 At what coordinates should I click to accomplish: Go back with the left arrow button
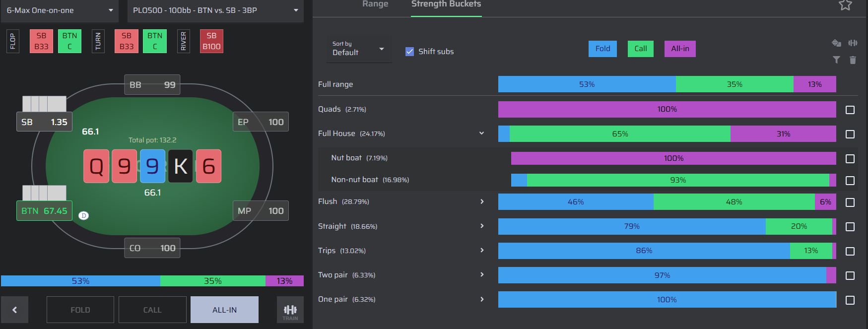pyautogui.click(x=14, y=310)
